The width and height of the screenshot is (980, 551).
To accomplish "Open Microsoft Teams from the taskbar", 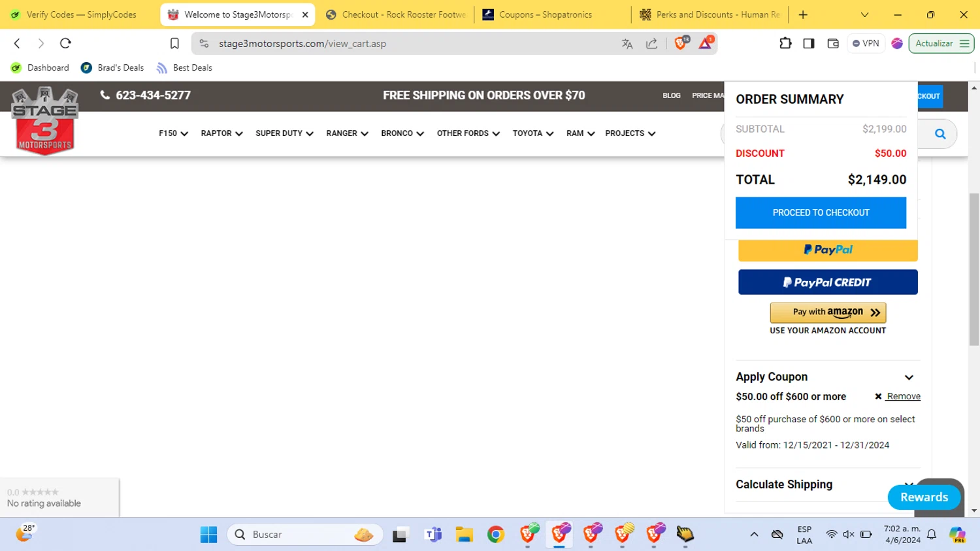I will point(433,535).
